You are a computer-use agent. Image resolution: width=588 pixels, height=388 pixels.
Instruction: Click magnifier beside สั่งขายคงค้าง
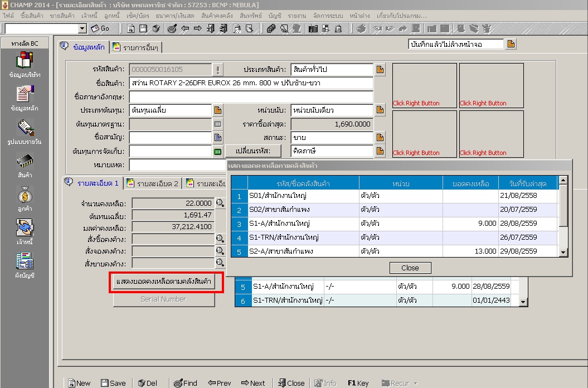[x=220, y=263]
